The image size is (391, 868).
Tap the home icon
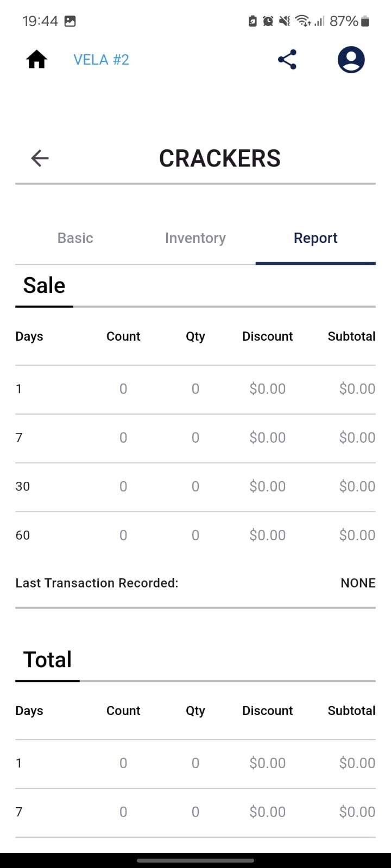point(36,60)
